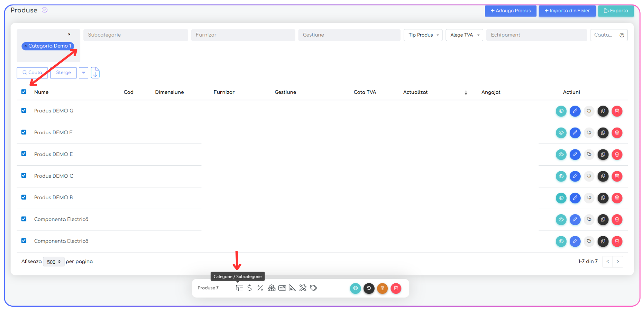Open the per pagina 500 selector
The height and width of the screenshot is (309, 644).
tap(54, 262)
